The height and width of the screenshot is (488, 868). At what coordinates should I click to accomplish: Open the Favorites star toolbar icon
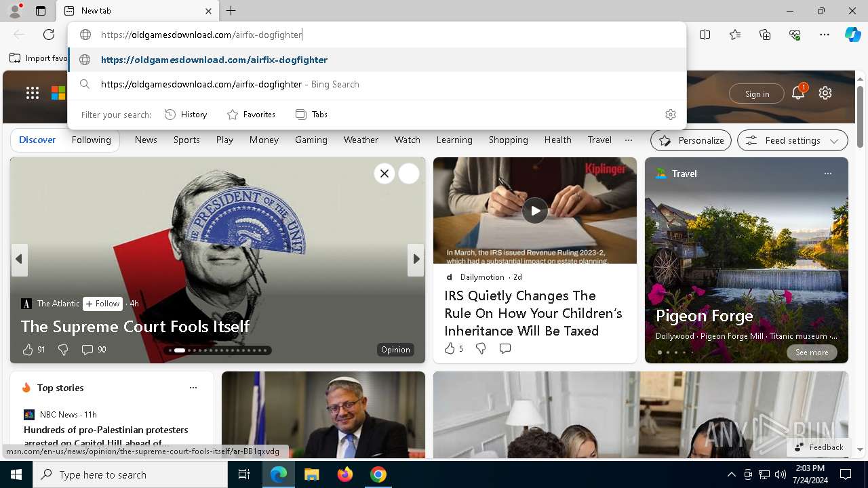point(735,35)
